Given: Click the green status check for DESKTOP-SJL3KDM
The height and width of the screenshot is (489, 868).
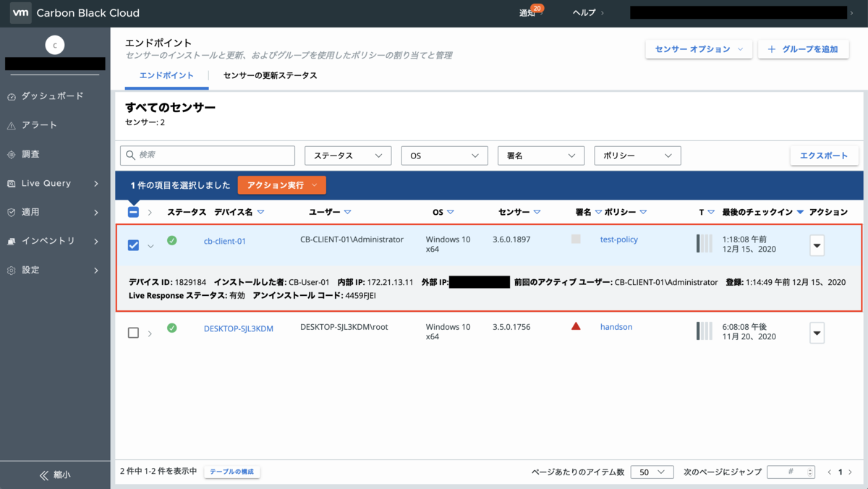Looking at the screenshot, I should [172, 328].
